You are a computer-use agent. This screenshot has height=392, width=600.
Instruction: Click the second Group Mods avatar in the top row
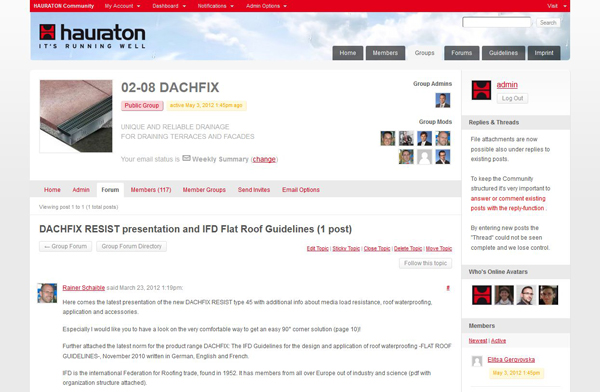pyautogui.click(x=406, y=138)
